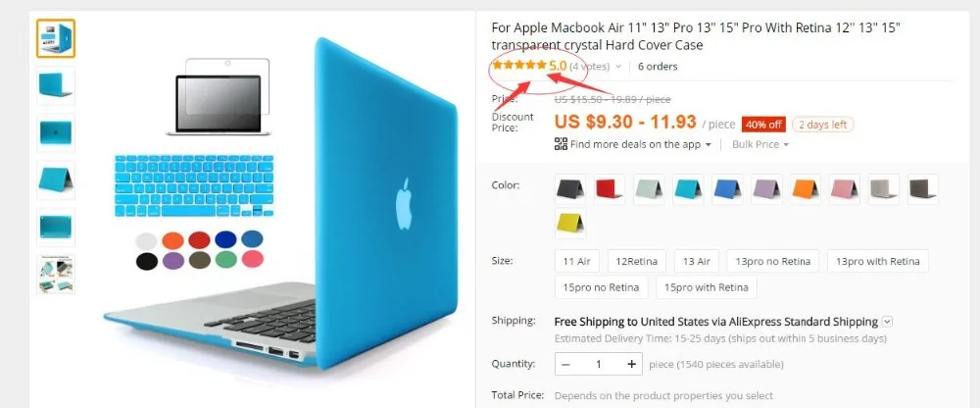
Task: Open the shipping method dropdown arrow
Action: pyautogui.click(x=887, y=322)
